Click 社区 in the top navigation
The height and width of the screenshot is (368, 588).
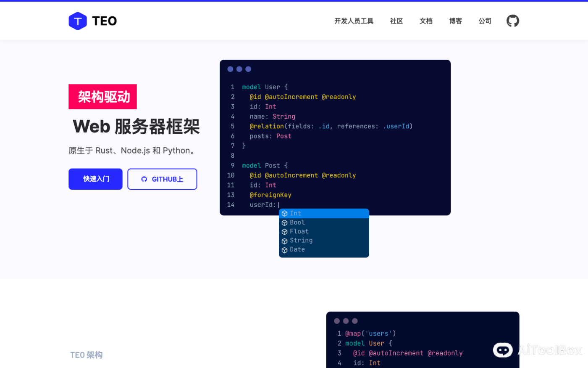pos(396,21)
